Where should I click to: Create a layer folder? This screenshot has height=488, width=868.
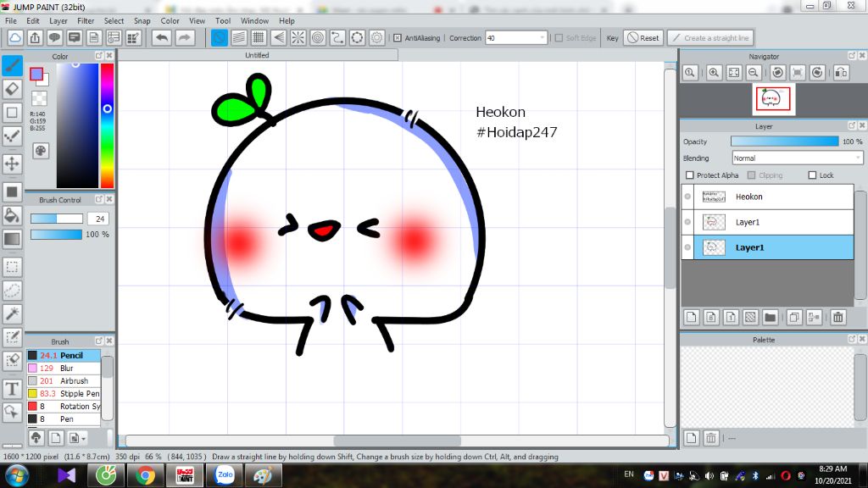pos(770,317)
